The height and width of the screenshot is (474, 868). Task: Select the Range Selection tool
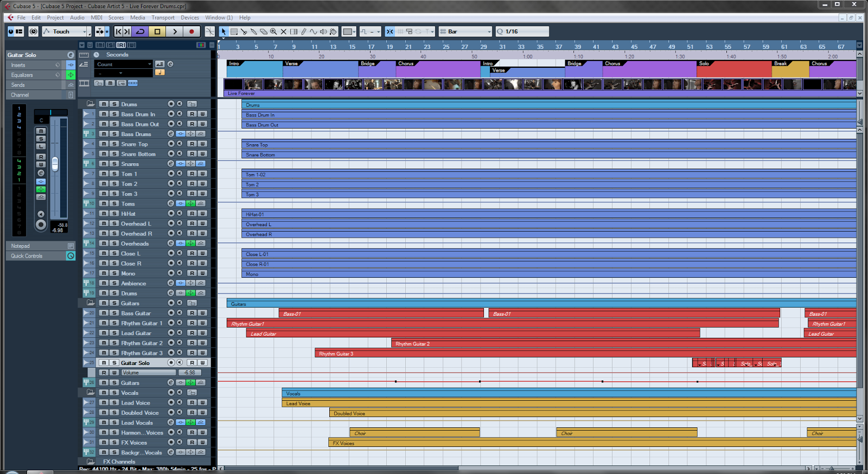[234, 31]
